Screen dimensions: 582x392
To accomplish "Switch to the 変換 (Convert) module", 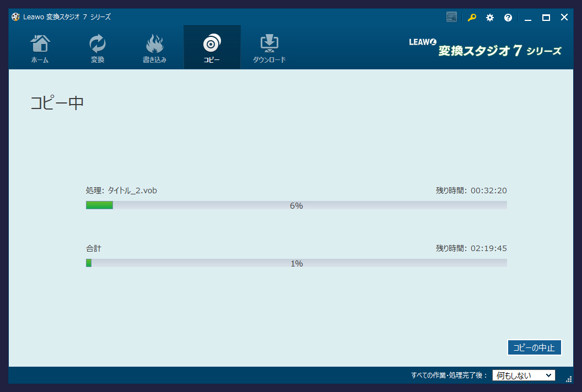I will [98, 48].
